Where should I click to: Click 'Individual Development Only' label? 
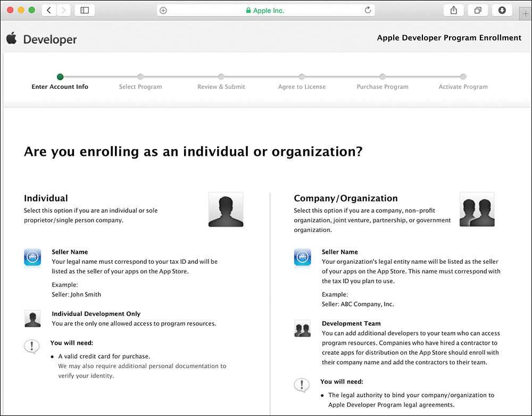coord(96,314)
